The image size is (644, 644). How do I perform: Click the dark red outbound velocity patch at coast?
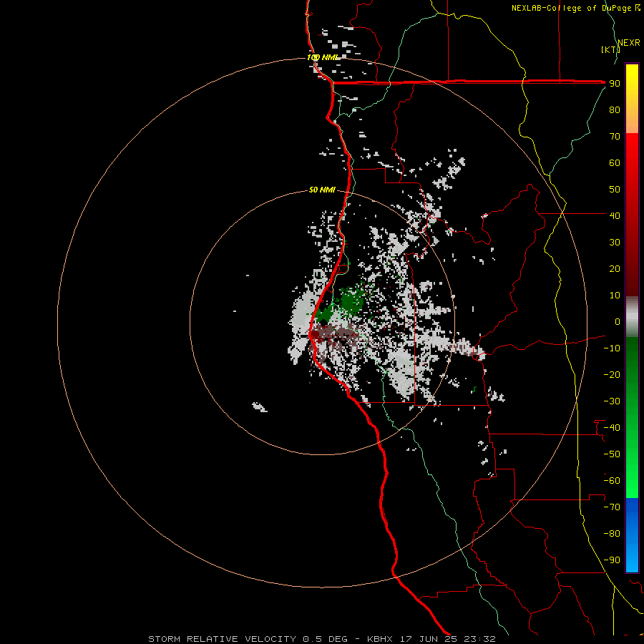317,333
